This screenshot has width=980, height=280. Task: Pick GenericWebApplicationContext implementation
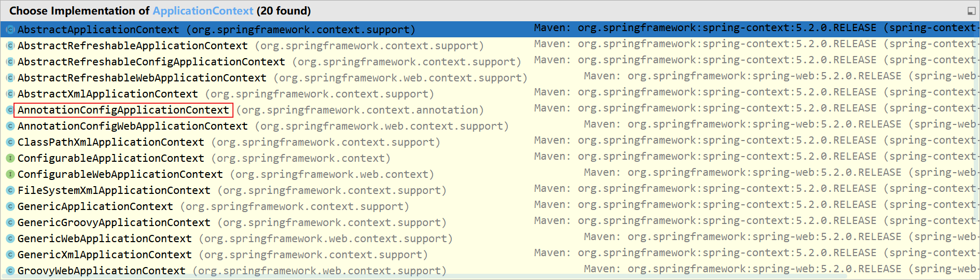104,239
